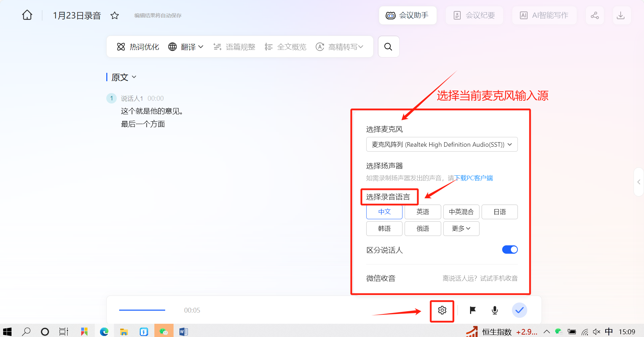Toggle the 区分说话人 speaker distinction switch
Screen dimensions: 644x337
pos(510,250)
